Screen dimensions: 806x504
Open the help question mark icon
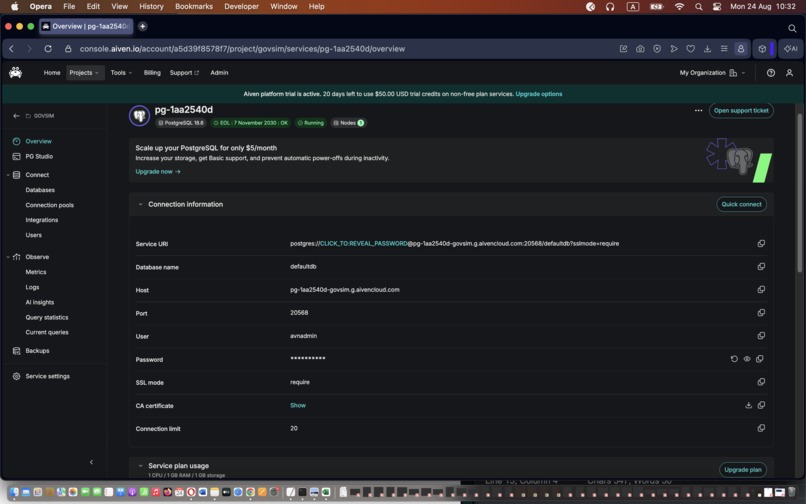click(771, 73)
